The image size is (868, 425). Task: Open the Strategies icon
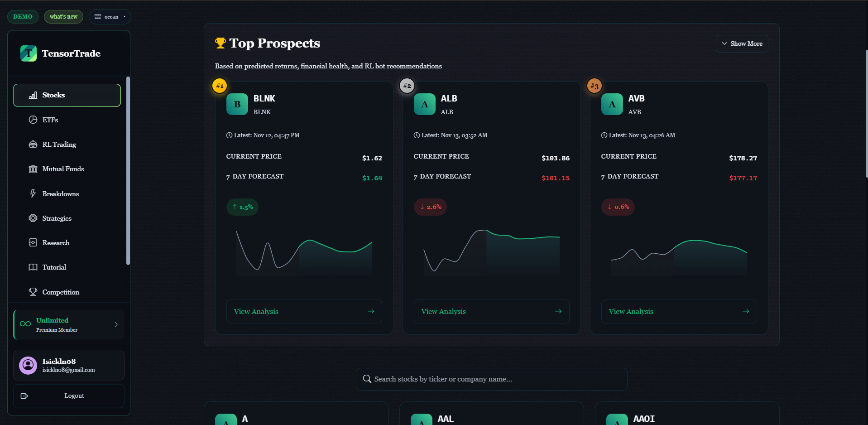33,218
